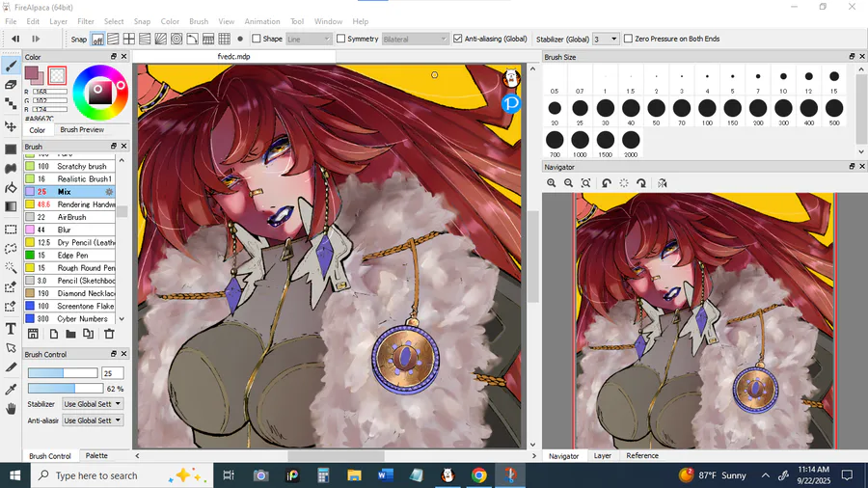Delete brush with trash icon
868x488 pixels.
point(109,334)
